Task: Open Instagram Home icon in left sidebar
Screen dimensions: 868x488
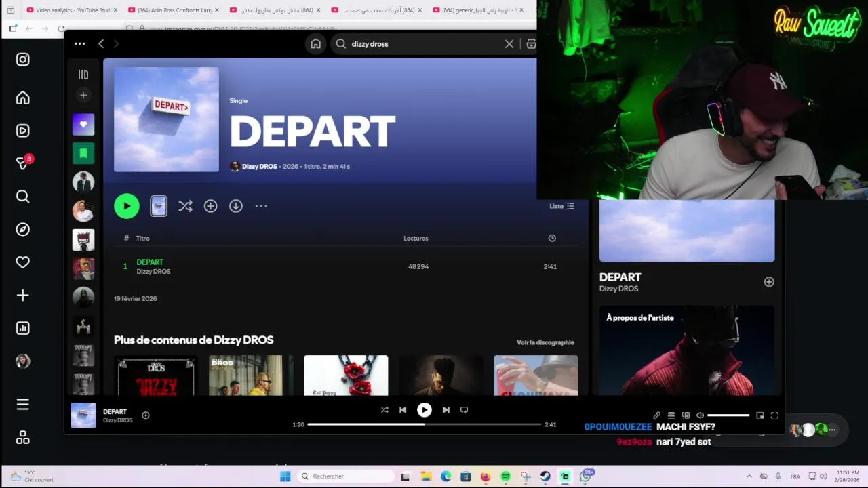Action: click(x=23, y=98)
